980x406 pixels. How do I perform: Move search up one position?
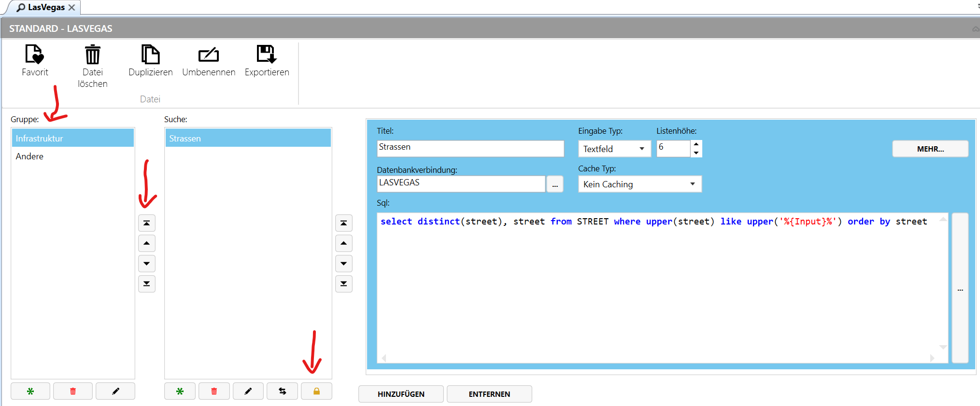point(344,243)
